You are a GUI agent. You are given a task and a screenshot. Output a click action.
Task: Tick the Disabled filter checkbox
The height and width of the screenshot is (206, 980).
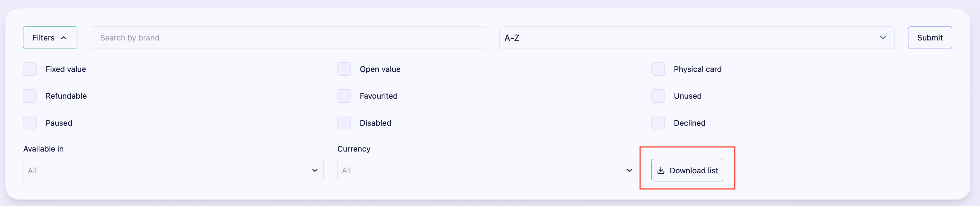344,123
